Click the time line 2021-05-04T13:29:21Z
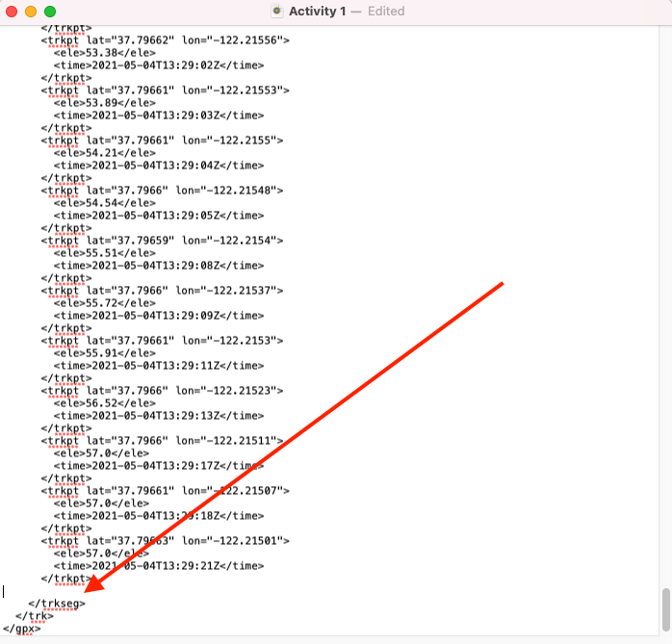672x644 pixels. [x=159, y=566]
